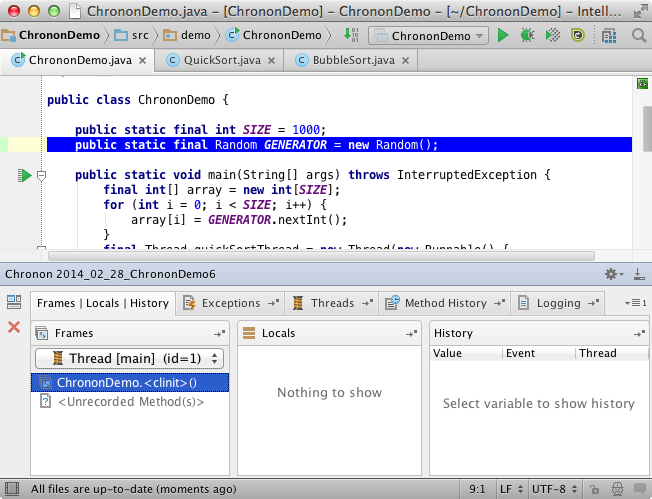Collapse the main method fold marker

(41, 175)
